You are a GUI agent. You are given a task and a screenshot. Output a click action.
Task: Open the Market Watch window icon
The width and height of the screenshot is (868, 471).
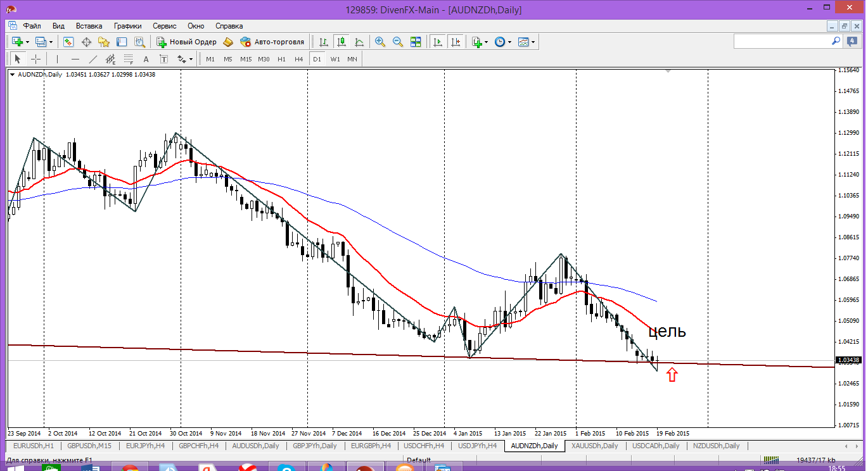tap(68, 42)
